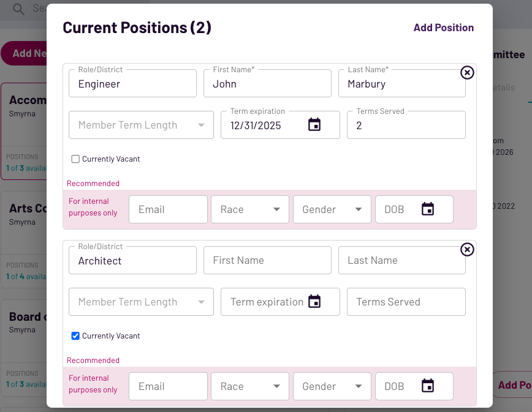Click Terms Served field for Engineer

click(x=406, y=125)
